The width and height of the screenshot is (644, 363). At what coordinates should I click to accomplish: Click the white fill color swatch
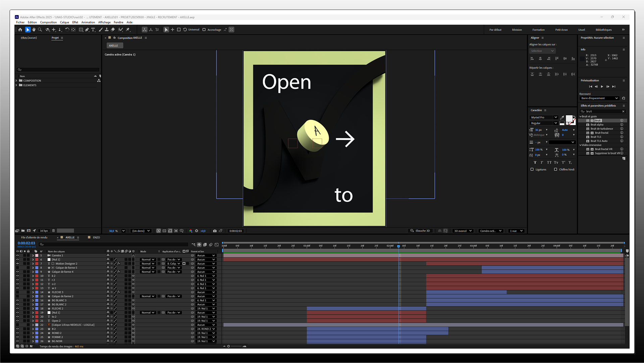(569, 119)
